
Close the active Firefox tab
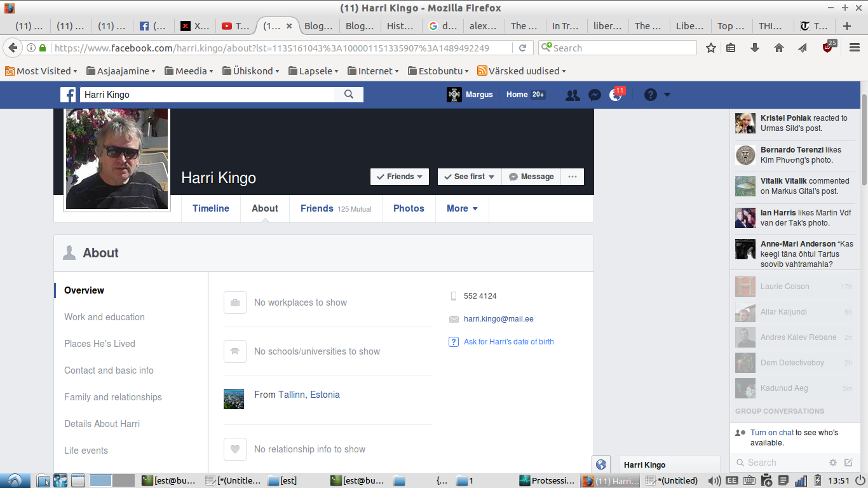tap(289, 26)
